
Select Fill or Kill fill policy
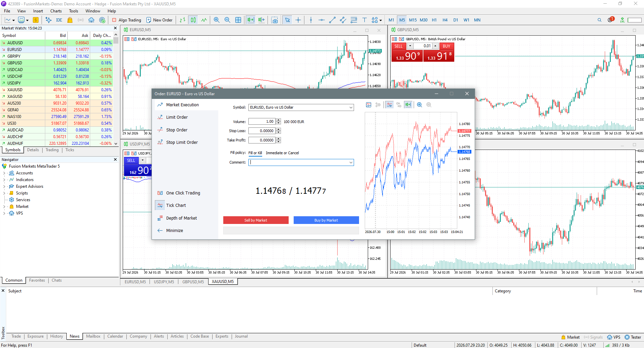click(255, 153)
